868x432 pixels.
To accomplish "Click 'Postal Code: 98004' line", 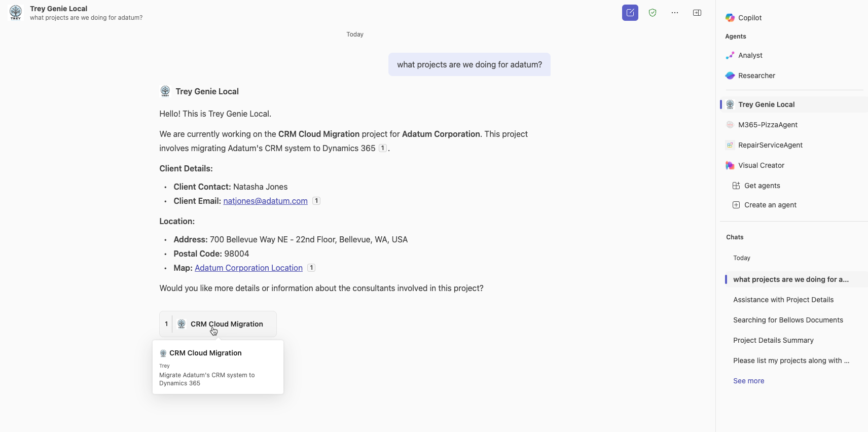I will pyautogui.click(x=211, y=254).
